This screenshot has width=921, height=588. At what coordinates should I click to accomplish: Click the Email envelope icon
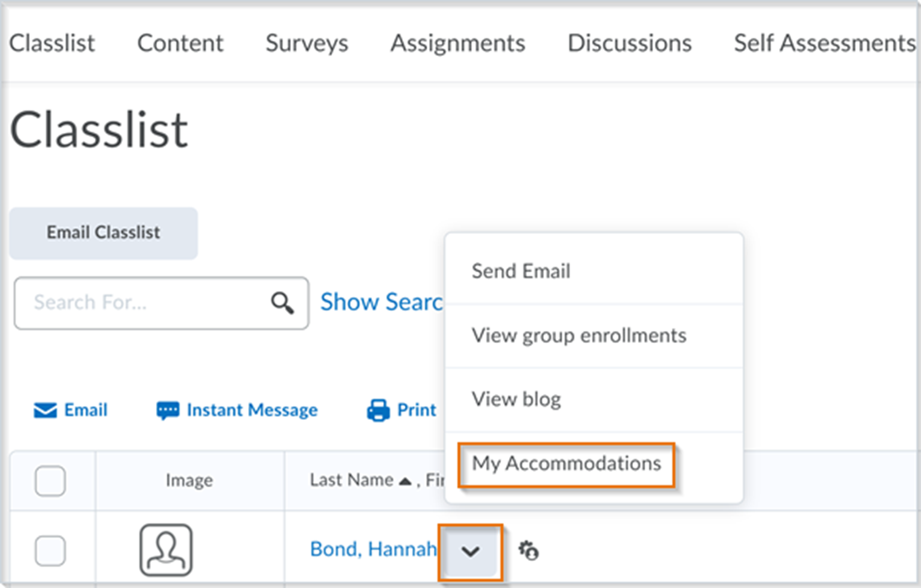click(x=45, y=410)
